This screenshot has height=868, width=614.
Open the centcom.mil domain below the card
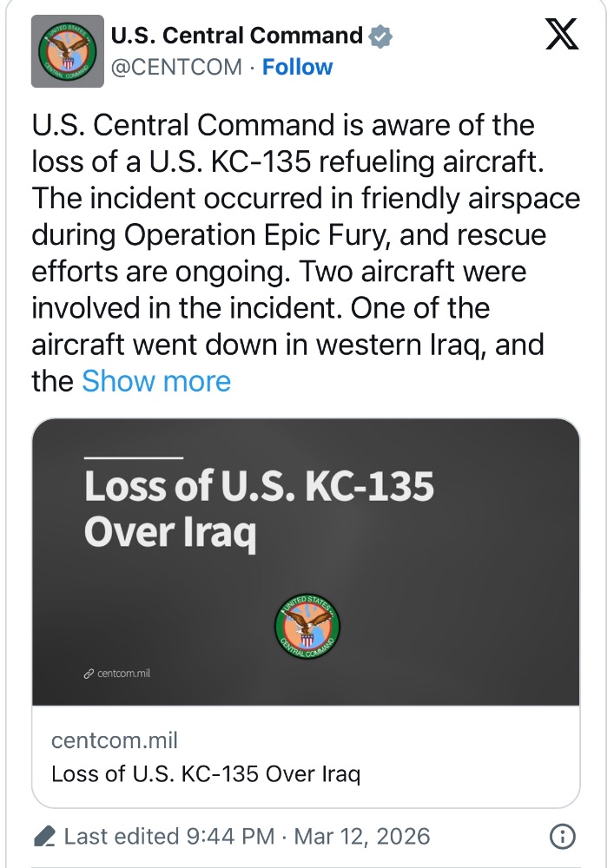point(115,740)
